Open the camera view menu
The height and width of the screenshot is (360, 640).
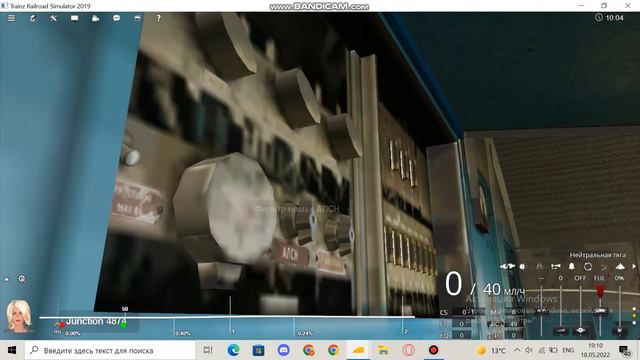[x=96, y=18]
